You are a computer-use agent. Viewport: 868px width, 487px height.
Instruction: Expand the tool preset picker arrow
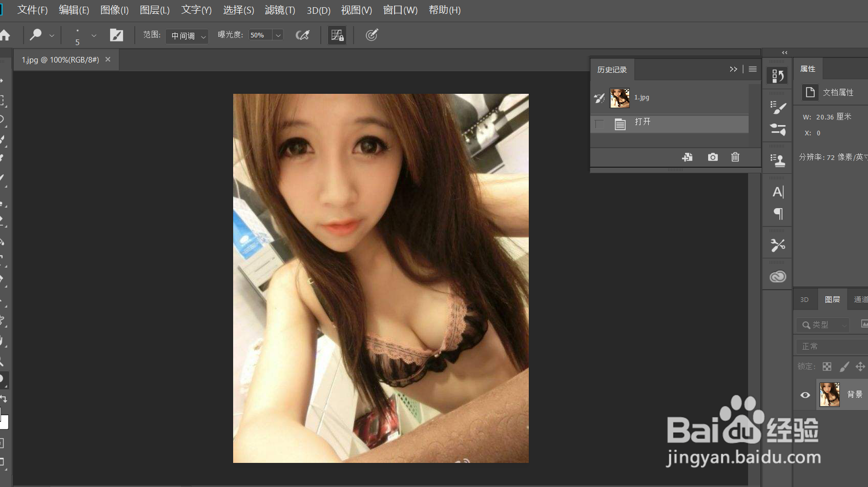(52, 35)
